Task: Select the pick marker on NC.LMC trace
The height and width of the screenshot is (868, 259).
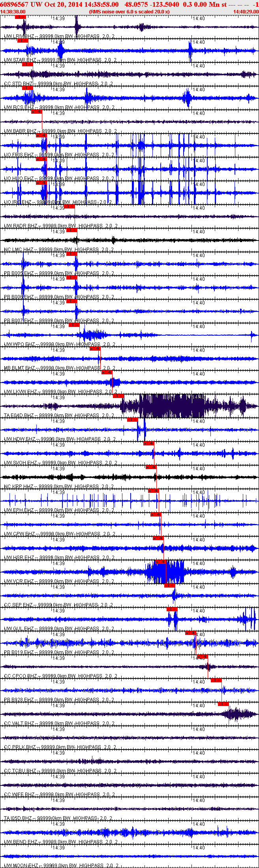Action: pyautogui.click(x=71, y=230)
